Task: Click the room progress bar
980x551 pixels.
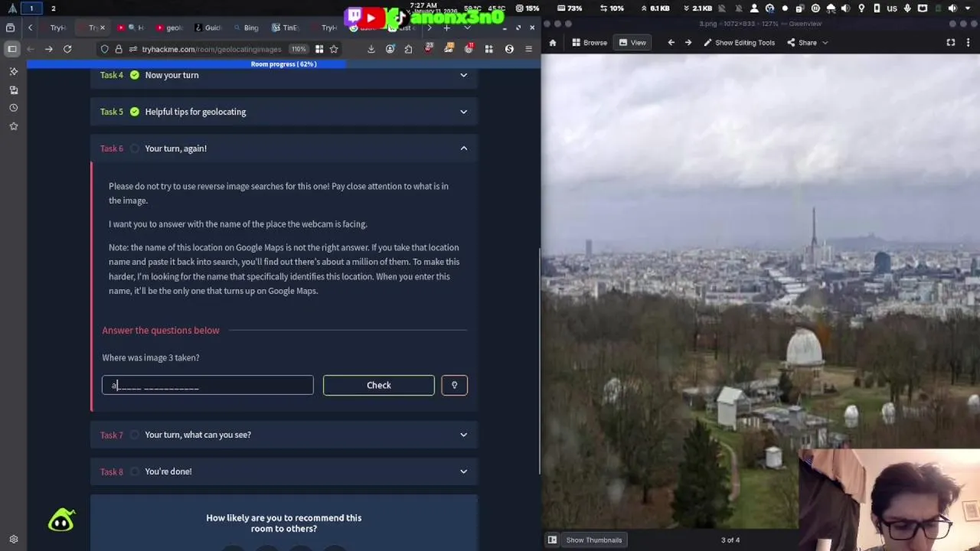Action: (283, 64)
